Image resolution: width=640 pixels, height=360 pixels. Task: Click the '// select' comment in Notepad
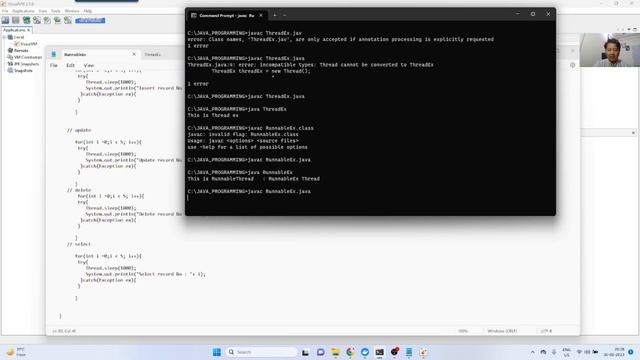pos(79,244)
